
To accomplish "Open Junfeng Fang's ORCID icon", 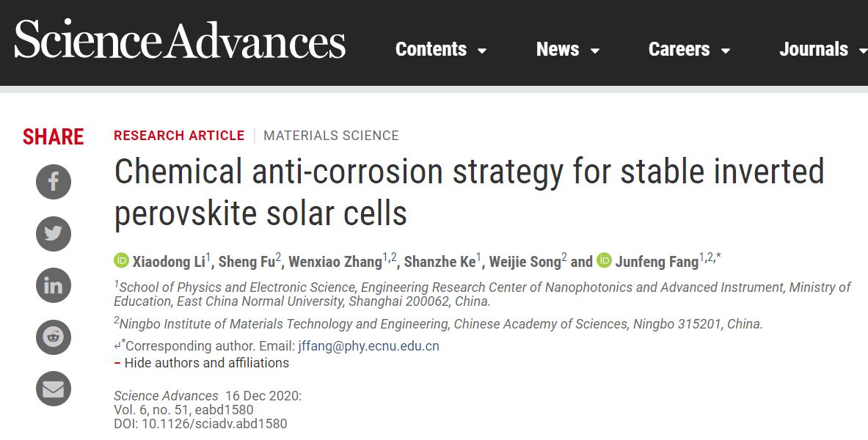I will click(604, 261).
